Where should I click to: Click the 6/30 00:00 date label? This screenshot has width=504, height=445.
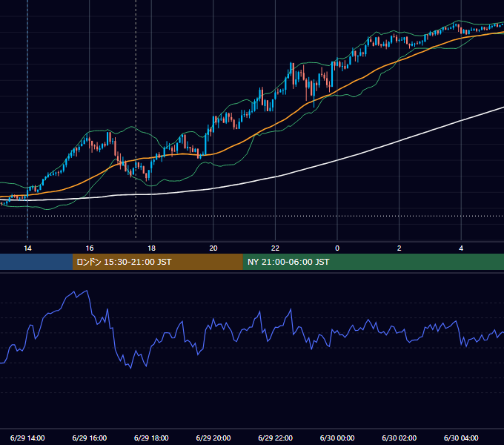(337, 438)
